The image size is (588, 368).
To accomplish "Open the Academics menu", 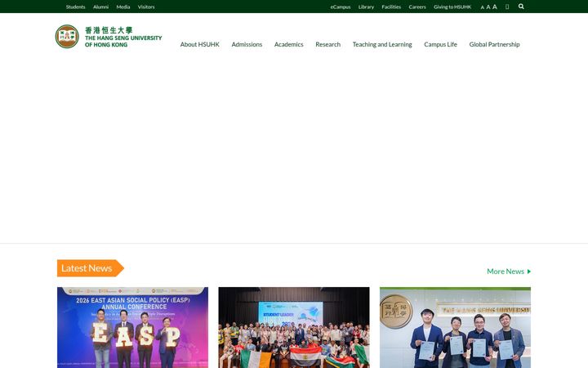I will pyautogui.click(x=289, y=44).
